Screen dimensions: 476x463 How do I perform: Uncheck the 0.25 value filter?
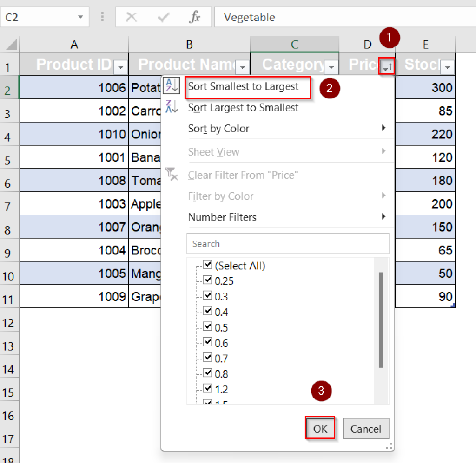pos(207,280)
